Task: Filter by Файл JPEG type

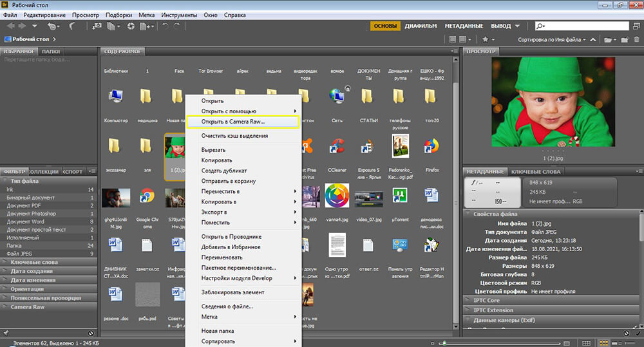Action: (49, 254)
